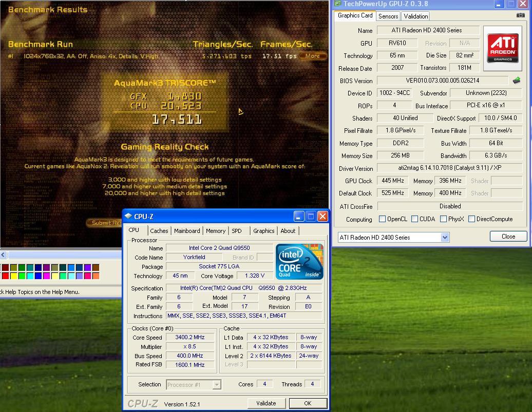Click the 'Yorkfield' code name value
The image size is (532, 412).
point(194,258)
